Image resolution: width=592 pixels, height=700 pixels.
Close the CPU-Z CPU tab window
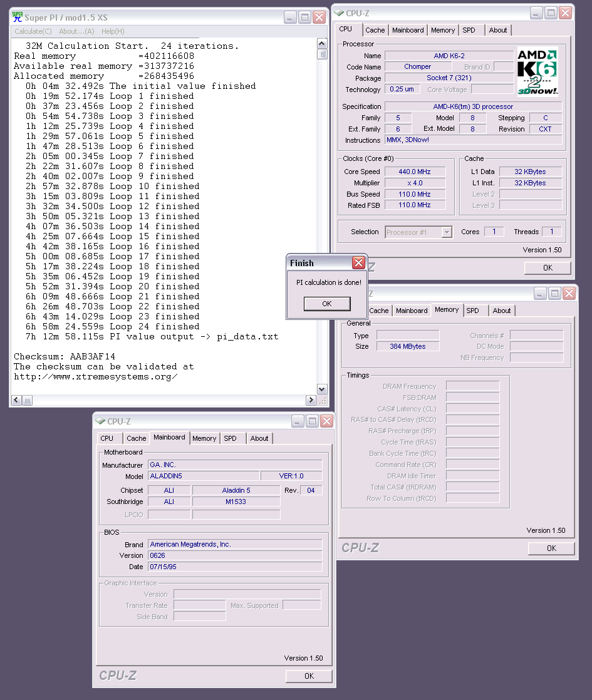(x=565, y=13)
